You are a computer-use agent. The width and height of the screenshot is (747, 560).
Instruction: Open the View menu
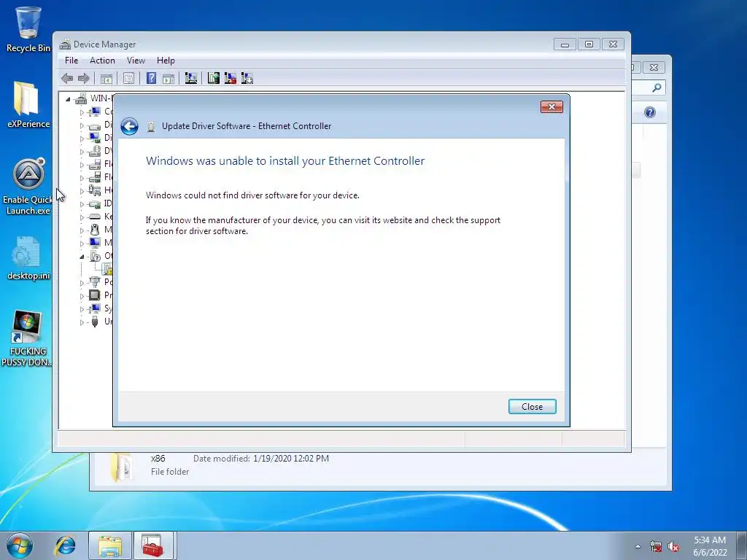tap(136, 61)
